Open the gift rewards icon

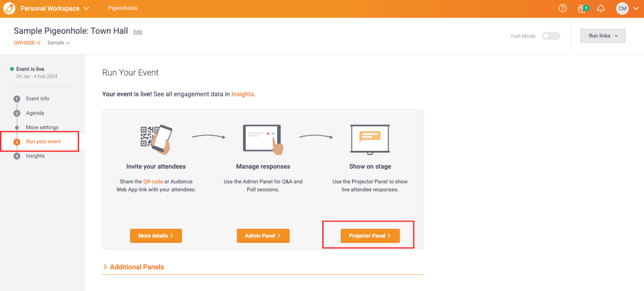tap(582, 8)
